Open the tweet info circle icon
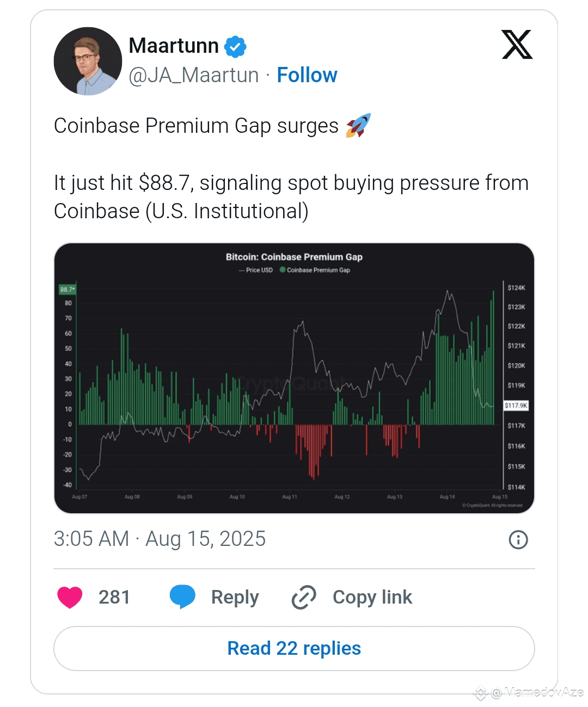 click(x=518, y=539)
